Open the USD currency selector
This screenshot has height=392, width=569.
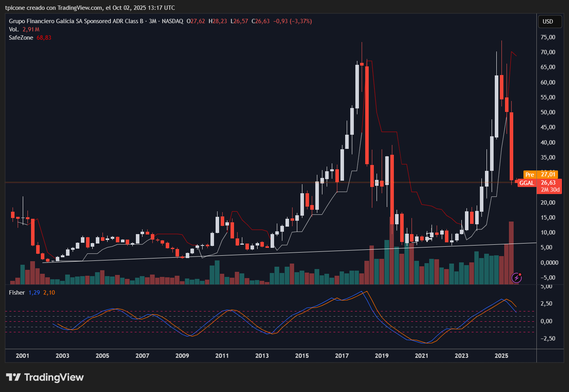click(x=548, y=22)
